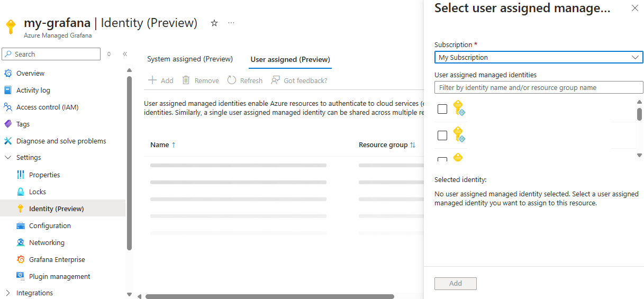644x299 pixels.
Task: Open Grafana Enterprise settings
Action: pyautogui.click(x=57, y=259)
